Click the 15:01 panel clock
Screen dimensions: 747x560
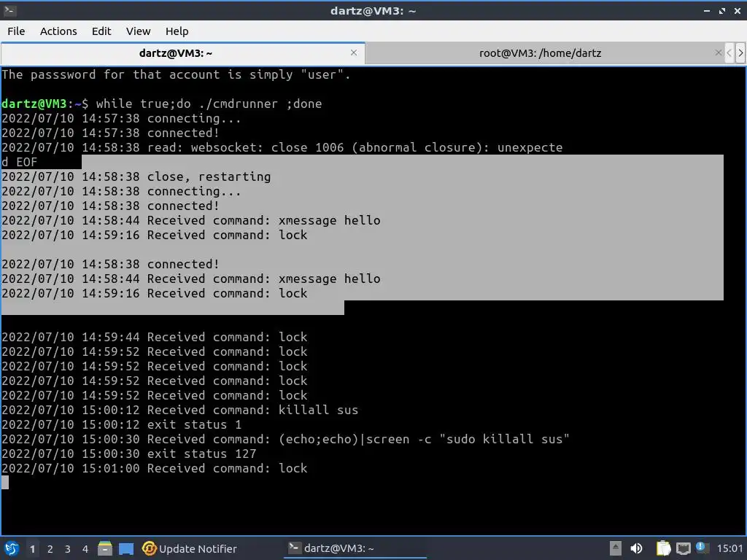729,548
